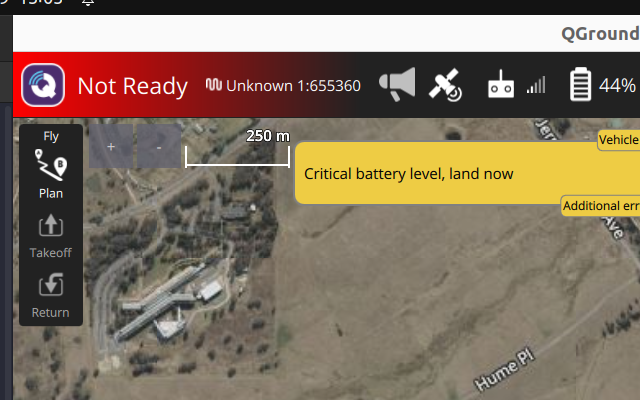Zoom out the map with minus button
The height and width of the screenshot is (400, 640).
(x=159, y=147)
